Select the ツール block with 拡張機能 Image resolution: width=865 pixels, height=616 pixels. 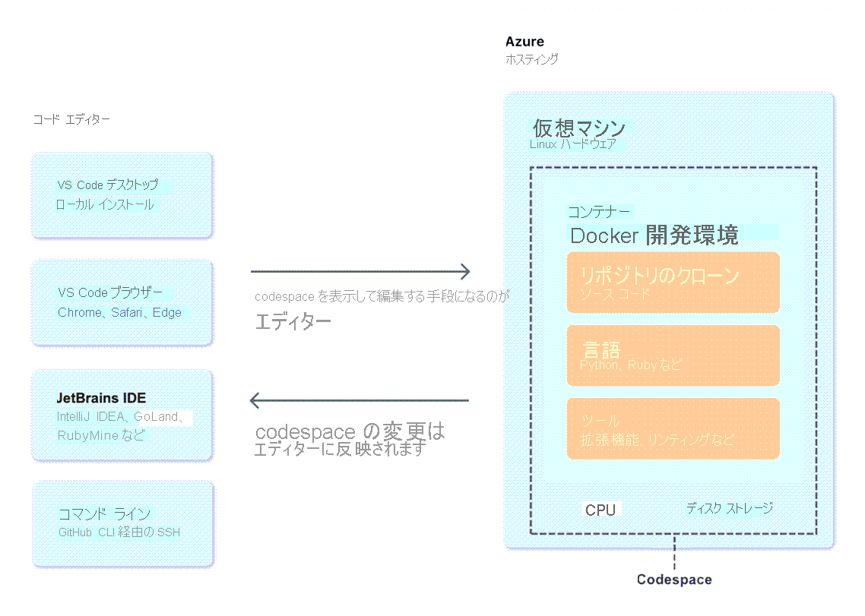[x=673, y=428]
